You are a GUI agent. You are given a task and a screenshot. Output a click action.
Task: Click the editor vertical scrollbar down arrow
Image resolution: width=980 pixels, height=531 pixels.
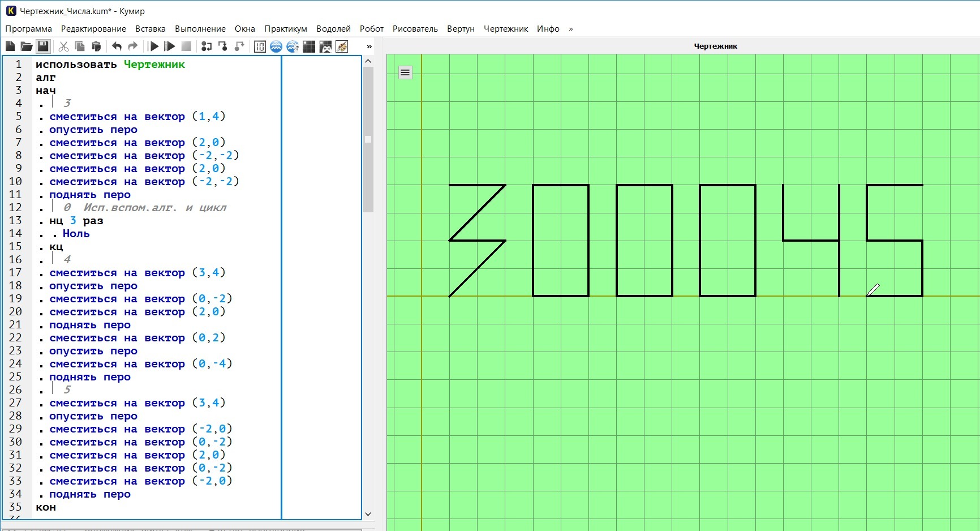coord(368,514)
